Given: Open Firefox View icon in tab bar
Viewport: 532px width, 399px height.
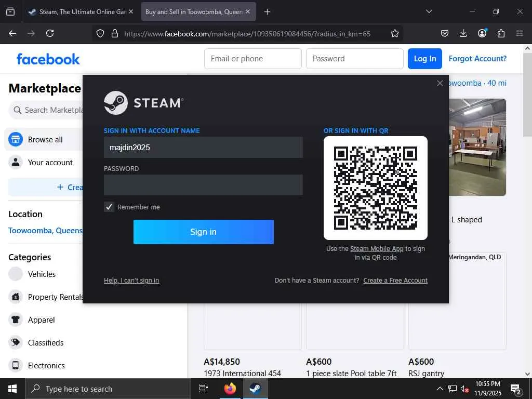Looking at the screenshot, I should tap(10, 11).
